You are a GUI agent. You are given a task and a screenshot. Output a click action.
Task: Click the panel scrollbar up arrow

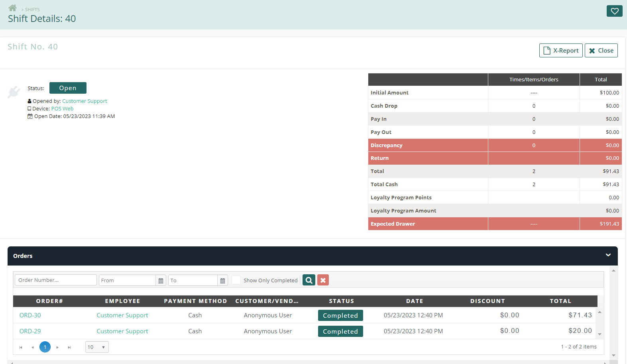[x=613, y=271]
